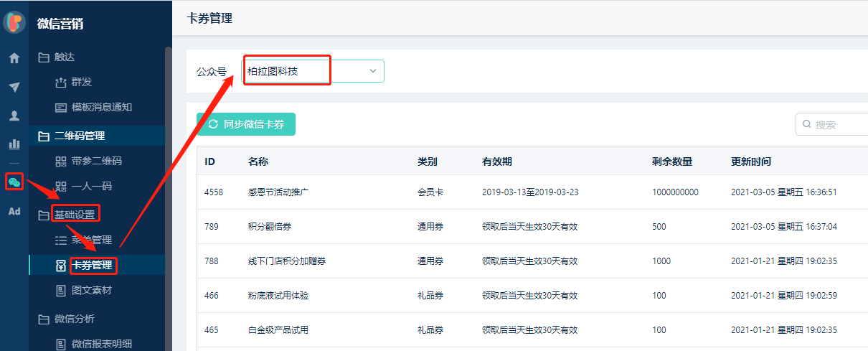868x351 pixels.
Task: Open 图文素材 menu item
Action: (92, 291)
